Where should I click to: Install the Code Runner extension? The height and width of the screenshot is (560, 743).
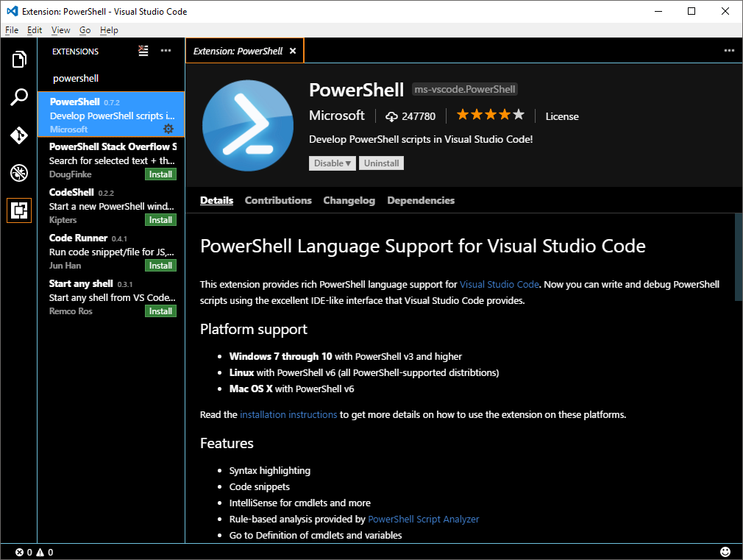(x=160, y=266)
